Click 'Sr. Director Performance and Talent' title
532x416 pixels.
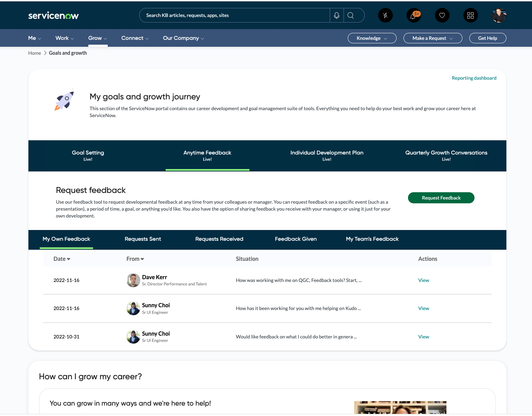[x=174, y=284]
